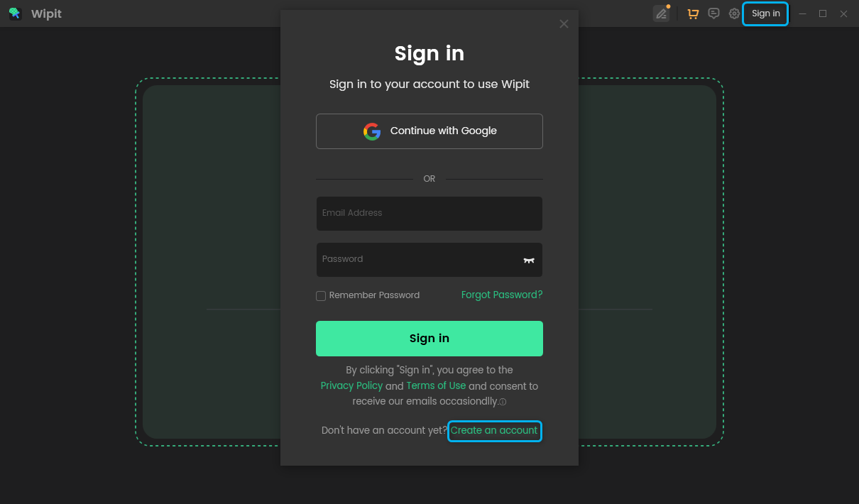Image resolution: width=859 pixels, height=504 pixels.
Task: Click the Wipit logo icon
Action: coord(15,13)
